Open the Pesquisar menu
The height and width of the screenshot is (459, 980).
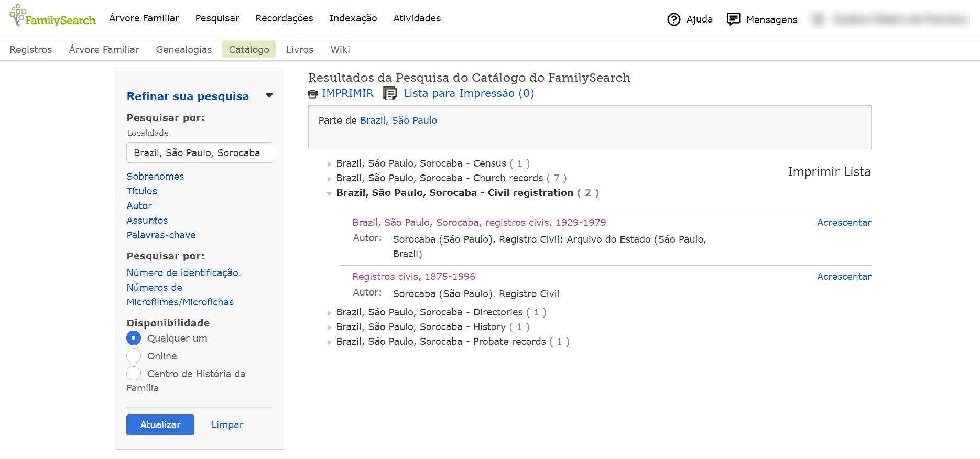217,18
